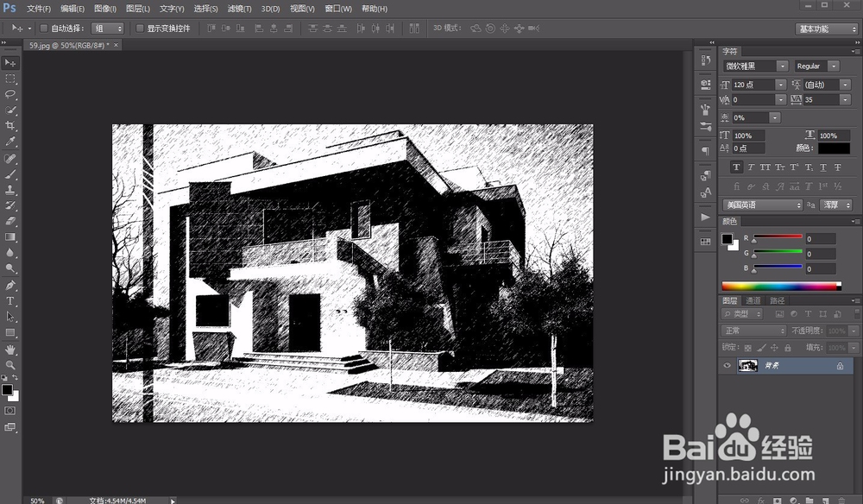863x504 pixels.
Task: Select the Horizontal Type tool
Action: coord(9,301)
